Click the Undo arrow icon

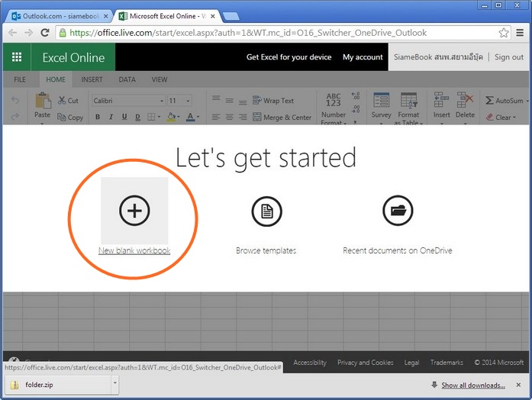coord(15,100)
